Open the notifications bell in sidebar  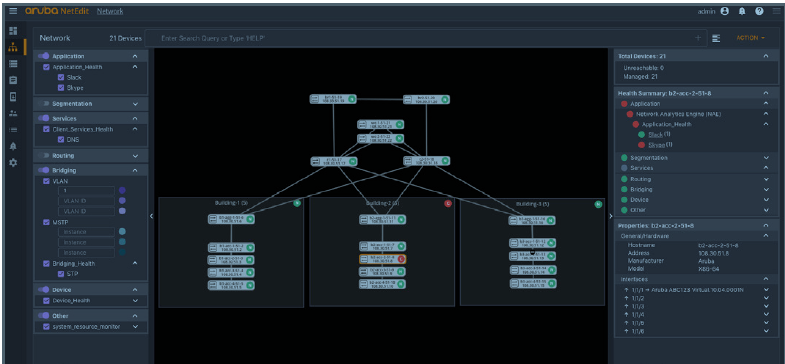14,146
